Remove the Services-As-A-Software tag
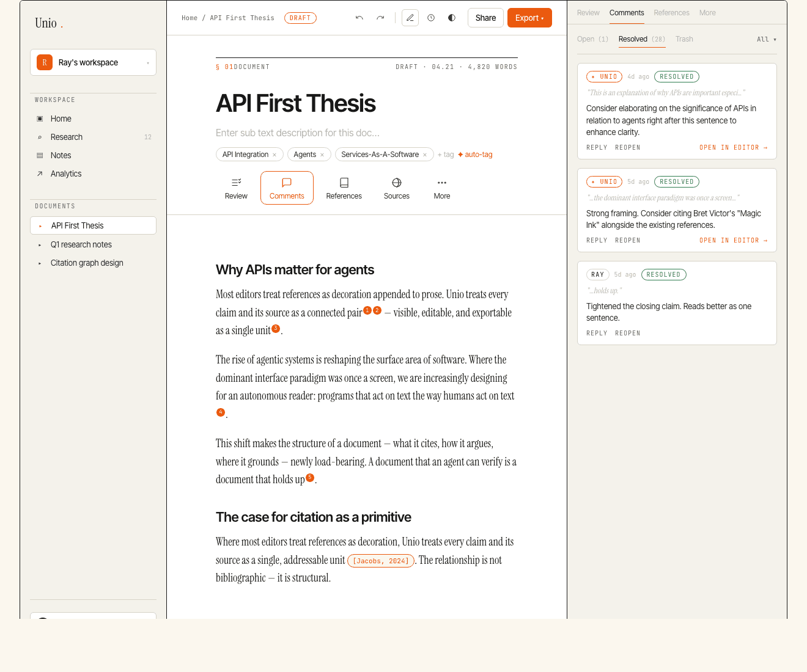 [x=425, y=155]
